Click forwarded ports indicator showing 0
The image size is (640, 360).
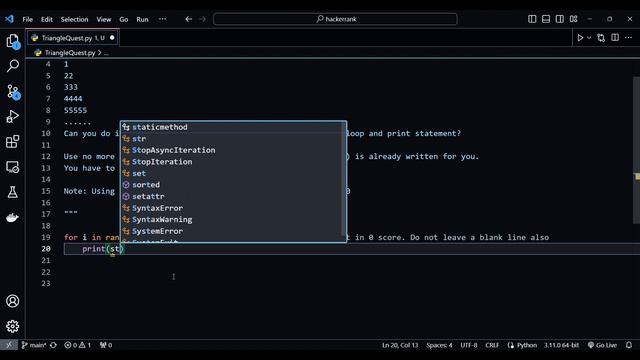coord(106,345)
